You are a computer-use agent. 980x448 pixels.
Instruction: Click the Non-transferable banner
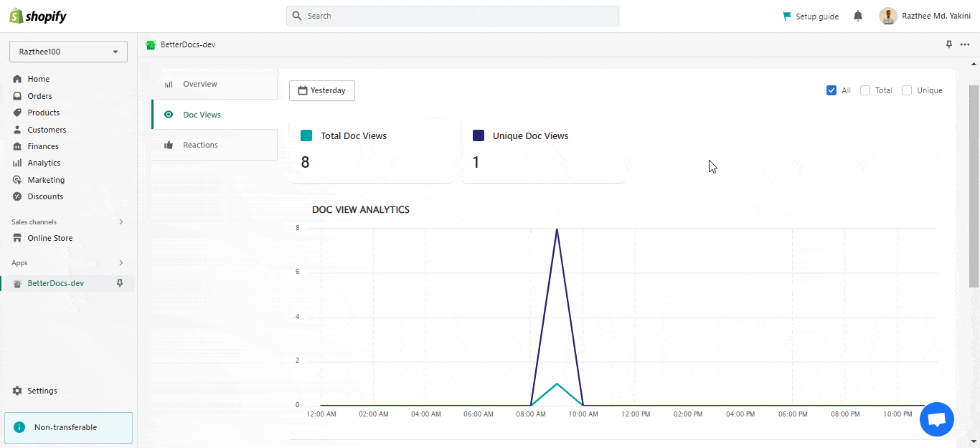tap(69, 427)
